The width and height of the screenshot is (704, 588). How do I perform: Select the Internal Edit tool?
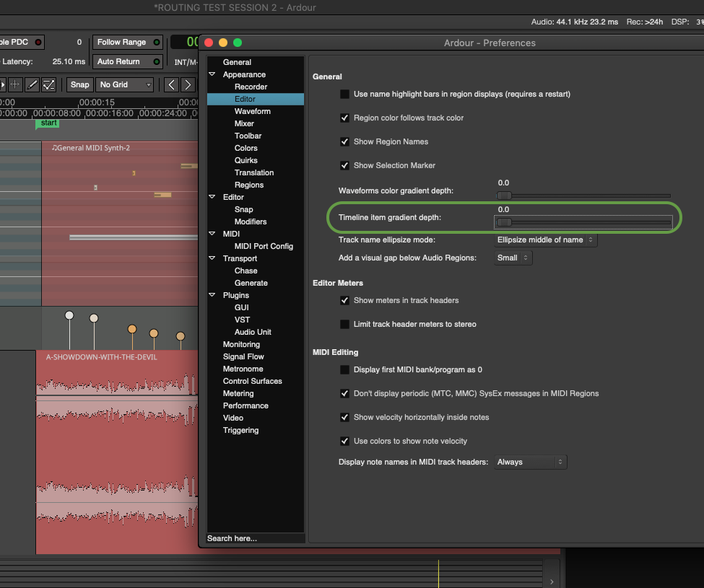pyautogui.click(x=49, y=85)
